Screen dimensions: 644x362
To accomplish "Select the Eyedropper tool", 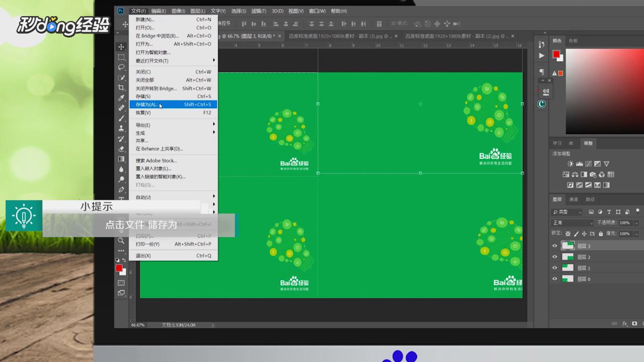I will (x=121, y=98).
